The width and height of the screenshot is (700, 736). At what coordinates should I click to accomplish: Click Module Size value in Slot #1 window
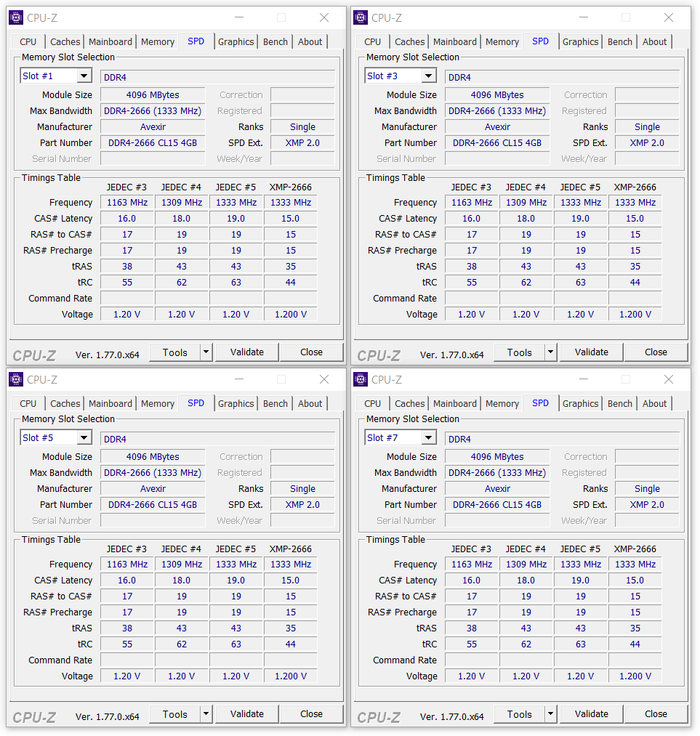click(x=153, y=95)
